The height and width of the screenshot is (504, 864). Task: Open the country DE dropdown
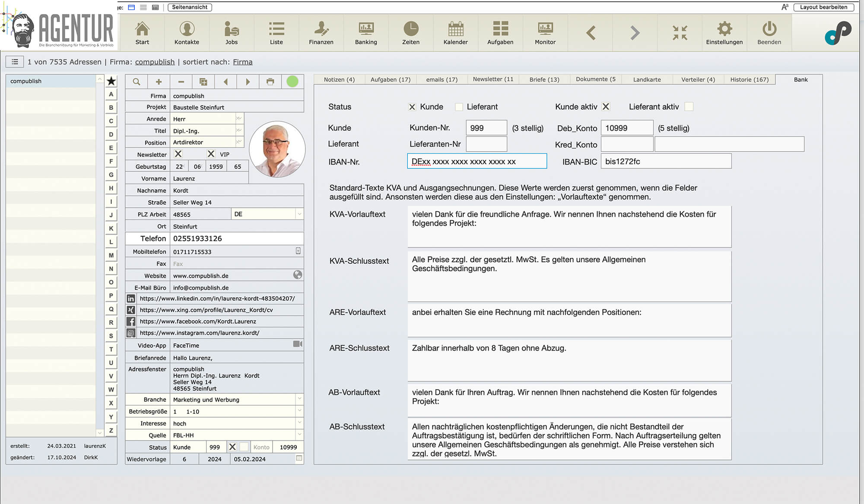pyautogui.click(x=299, y=214)
